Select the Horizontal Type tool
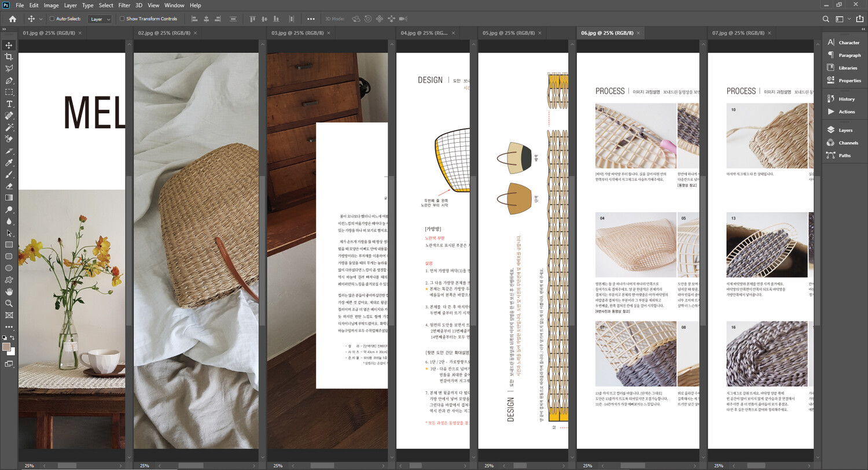Screen dimensions: 868x470 tap(9, 104)
